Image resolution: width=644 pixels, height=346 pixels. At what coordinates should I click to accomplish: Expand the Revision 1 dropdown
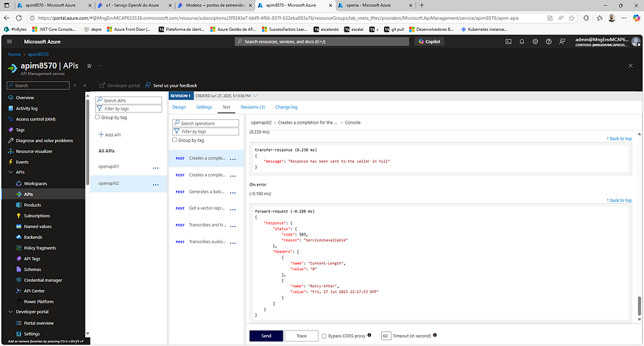click(255, 96)
